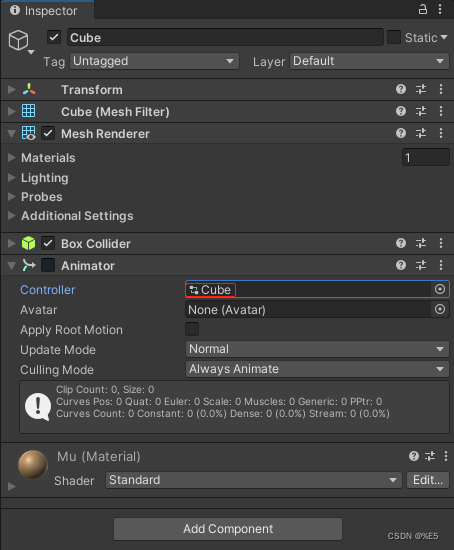
Task: Open Mesh Renderer presets
Action: (x=421, y=133)
